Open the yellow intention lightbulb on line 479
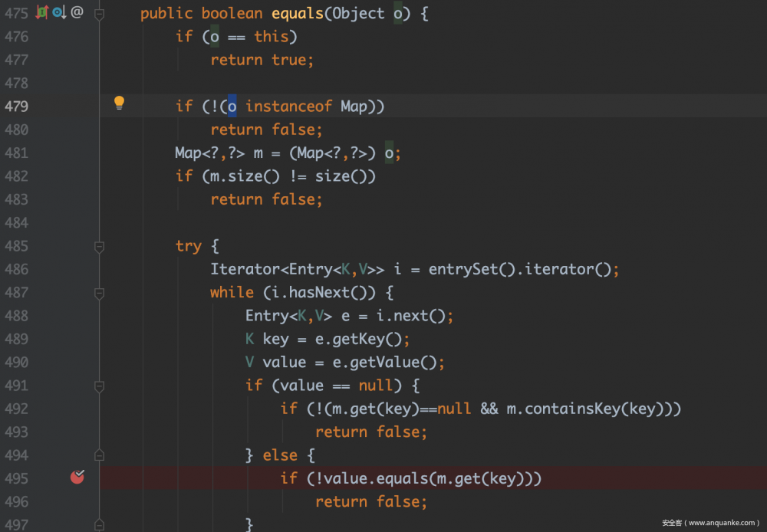The width and height of the screenshot is (767, 532). pos(119,101)
